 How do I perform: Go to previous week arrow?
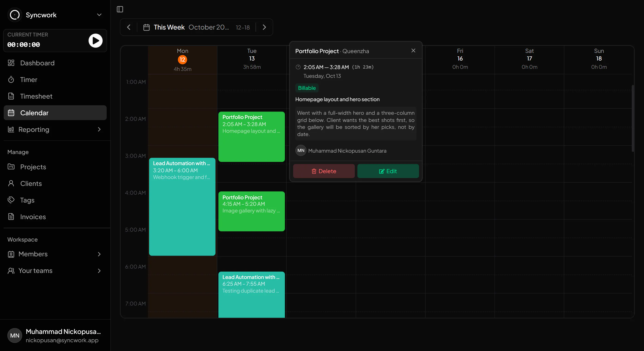coord(129,27)
